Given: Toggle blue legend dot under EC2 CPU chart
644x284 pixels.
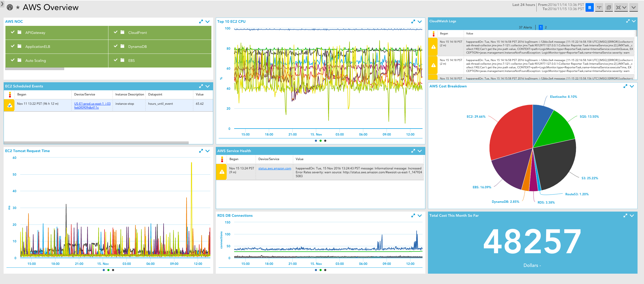Looking at the screenshot, I should [316, 141].
